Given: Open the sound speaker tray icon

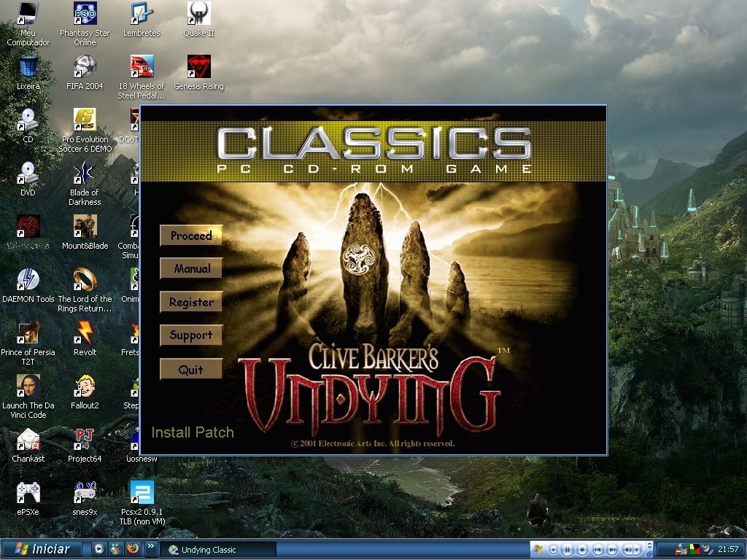Looking at the screenshot, I should point(708,550).
